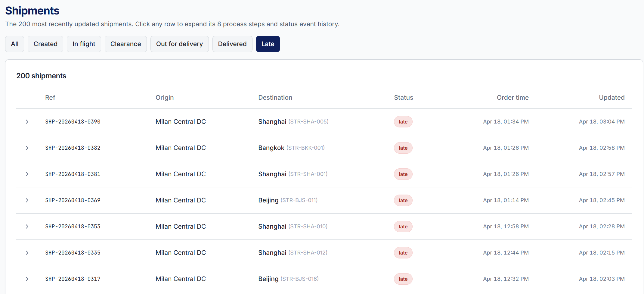Click ref SHP-20260418-0390

(73, 122)
